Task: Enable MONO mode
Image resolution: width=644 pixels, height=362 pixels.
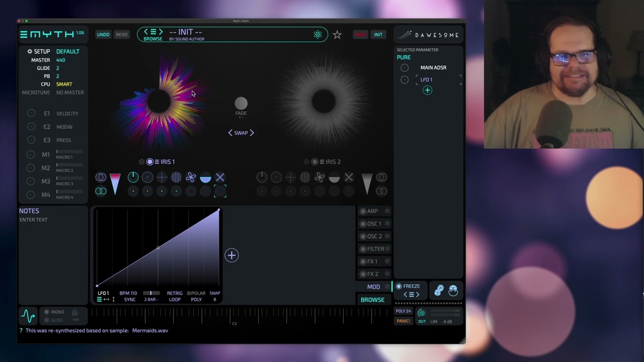Action: (x=47, y=312)
